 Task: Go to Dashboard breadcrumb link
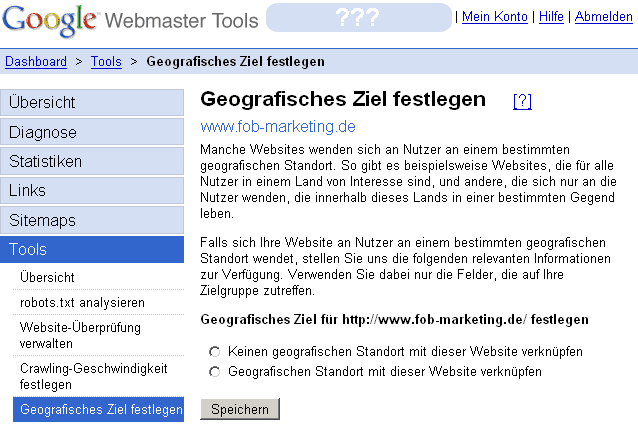tap(36, 61)
